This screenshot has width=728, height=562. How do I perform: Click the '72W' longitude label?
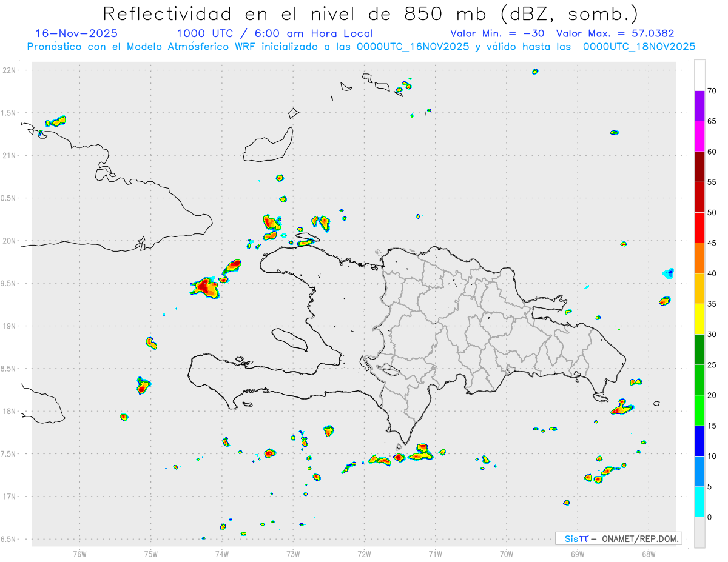(x=364, y=554)
